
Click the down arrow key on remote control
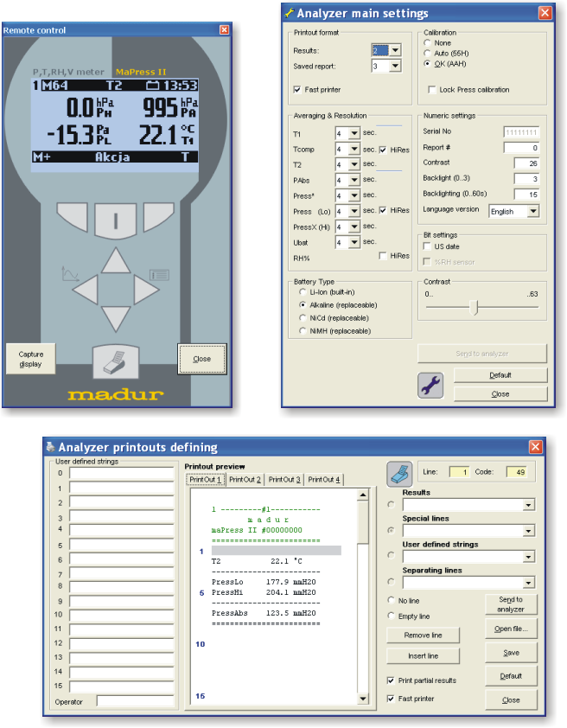coord(116,319)
